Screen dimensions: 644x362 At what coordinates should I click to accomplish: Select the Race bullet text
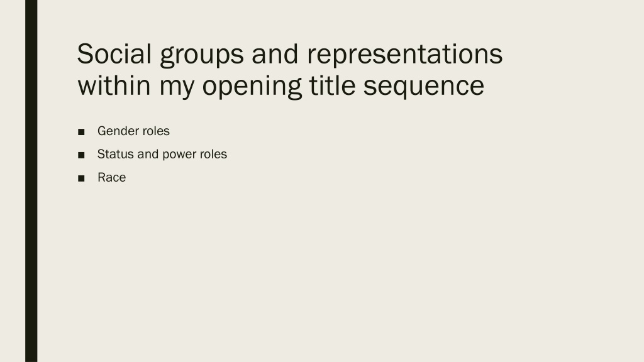(x=112, y=177)
